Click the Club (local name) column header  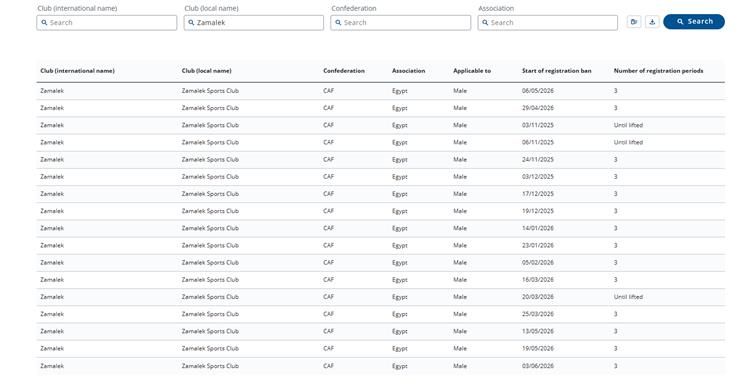(x=207, y=71)
